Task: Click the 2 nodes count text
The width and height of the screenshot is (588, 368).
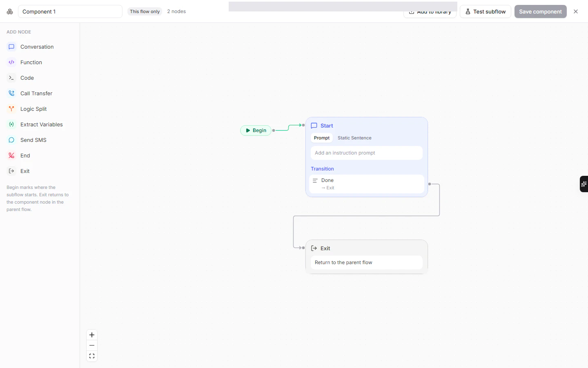Action: pyautogui.click(x=176, y=11)
